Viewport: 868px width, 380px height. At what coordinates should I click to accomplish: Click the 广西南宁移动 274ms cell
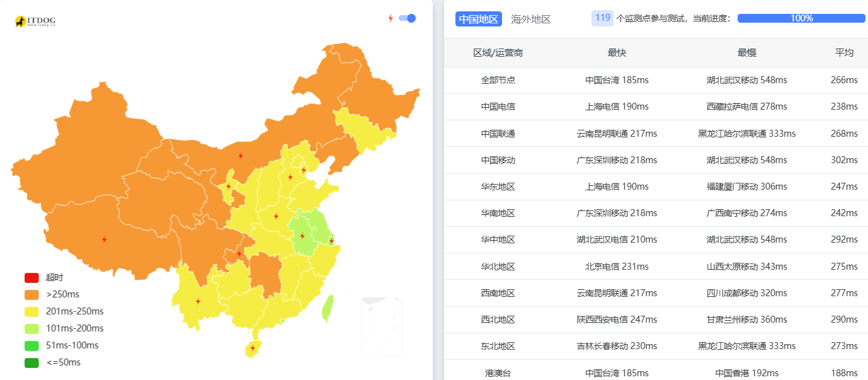747,213
